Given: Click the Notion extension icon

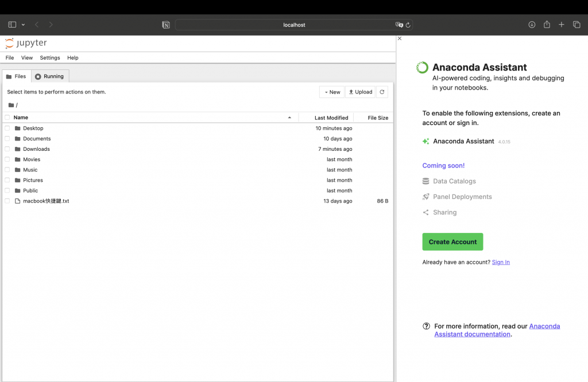Looking at the screenshot, I should point(166,25).
